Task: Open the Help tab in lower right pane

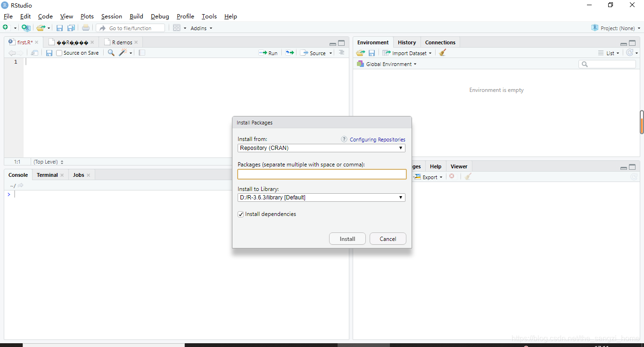Action: pyautogui.click(x=436, y=166)
